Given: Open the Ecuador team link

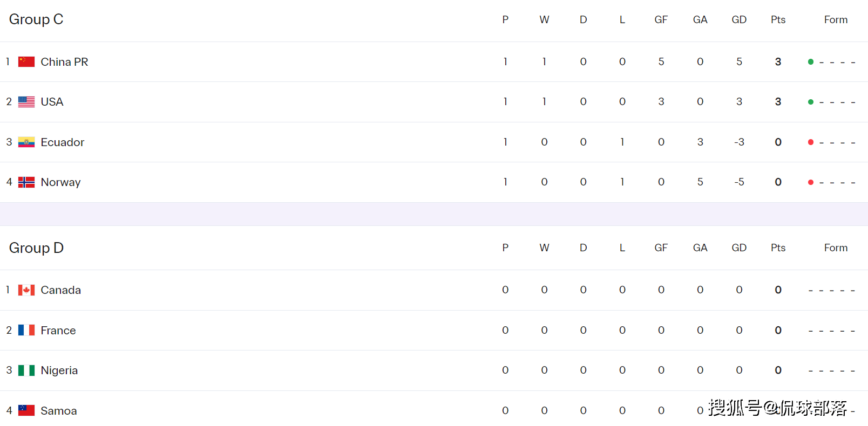Looking at the screenshot, I should 63,142.
